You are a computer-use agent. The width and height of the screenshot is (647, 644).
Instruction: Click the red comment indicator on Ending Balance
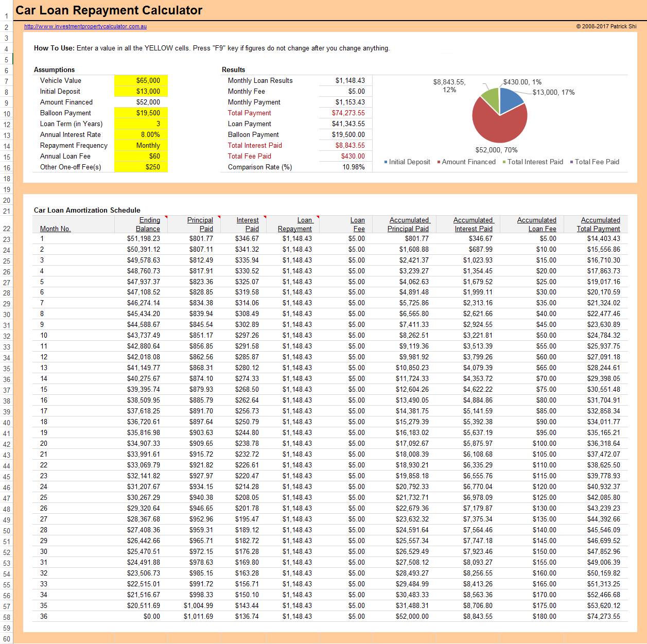(x=166, y=217)
